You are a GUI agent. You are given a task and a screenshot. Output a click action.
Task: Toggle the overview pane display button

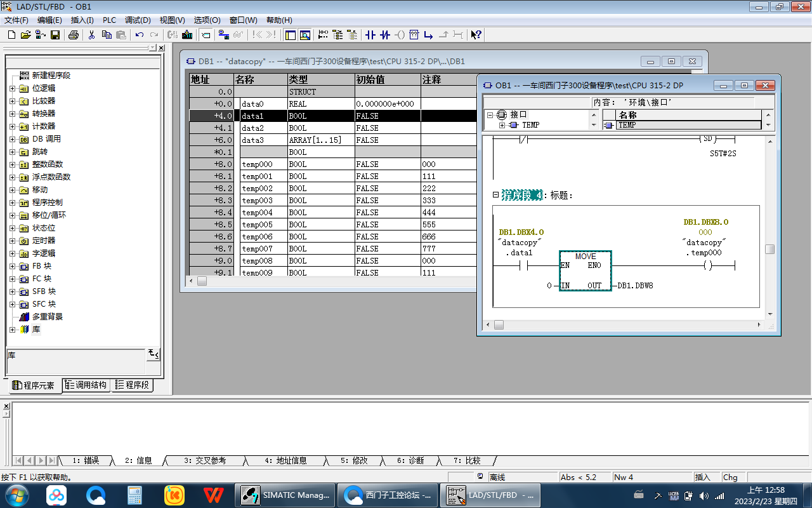click(290, 35)
